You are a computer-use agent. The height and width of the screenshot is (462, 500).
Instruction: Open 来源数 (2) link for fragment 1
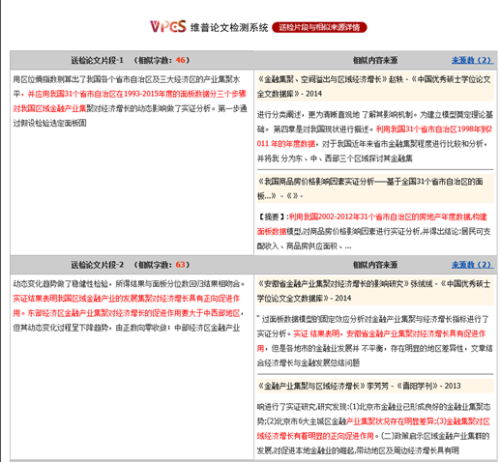click(x=472, y=60)
